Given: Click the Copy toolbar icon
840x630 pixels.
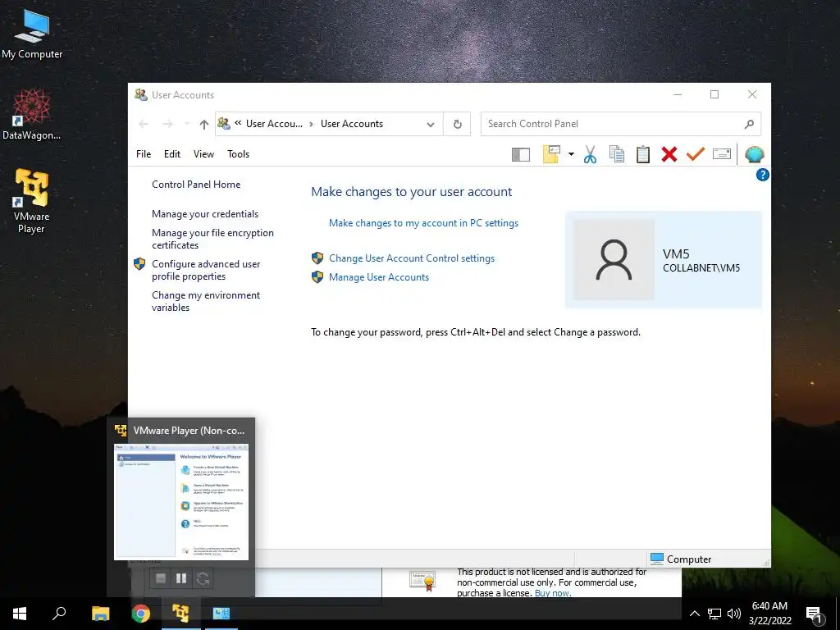Looking at the screenshot, I should click(x=617, y=154).
